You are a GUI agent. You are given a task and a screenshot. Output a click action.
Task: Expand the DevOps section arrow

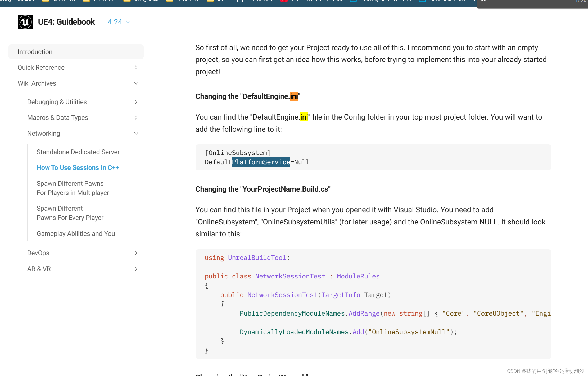pos(136,253)
